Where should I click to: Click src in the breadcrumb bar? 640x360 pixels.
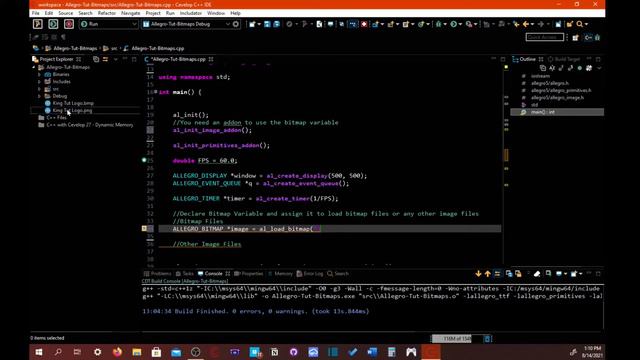pos(114,49)
